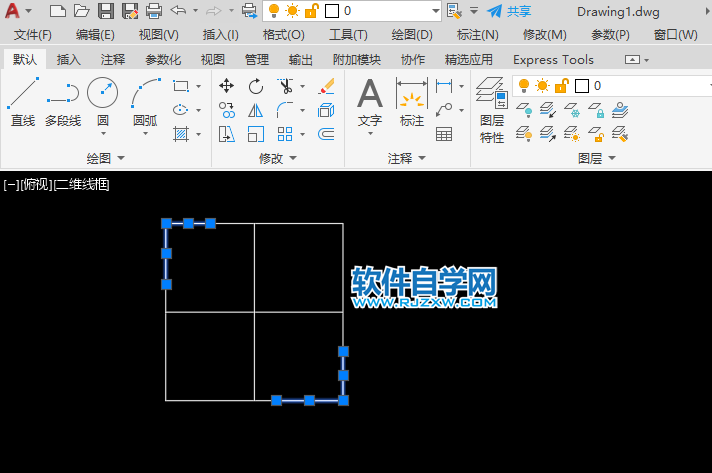
Task: Toggle layer freeze sun icon in ribbon
Action: tap(542, 86)
